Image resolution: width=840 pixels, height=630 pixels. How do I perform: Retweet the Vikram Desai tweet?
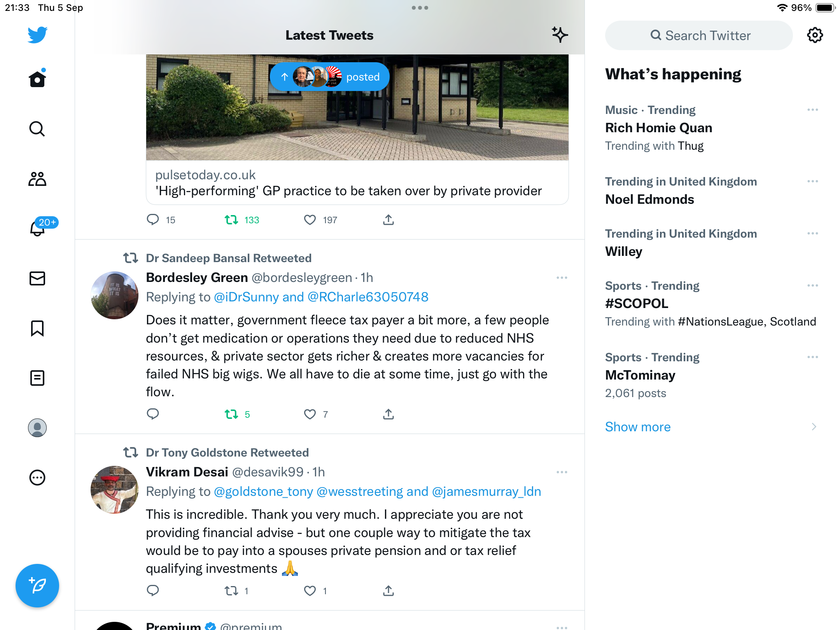pos(231,591)
